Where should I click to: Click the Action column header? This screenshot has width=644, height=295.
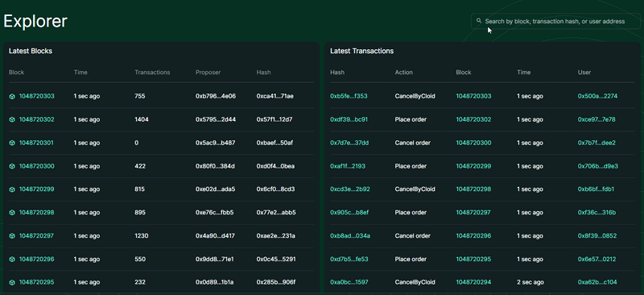pos(404,73)
